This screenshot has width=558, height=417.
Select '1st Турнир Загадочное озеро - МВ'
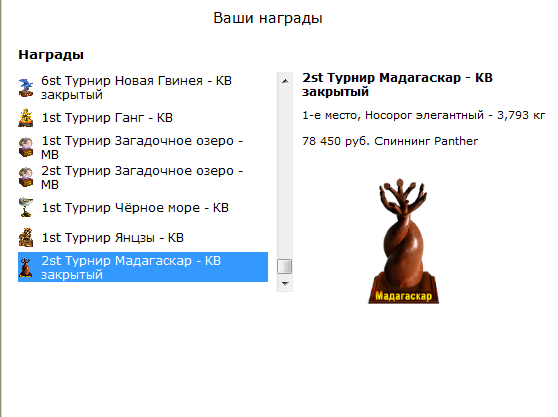[143, 148]
